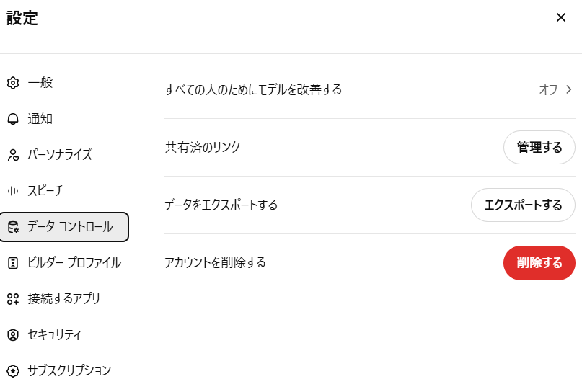
Task: Click the star badge icon for サブスクリプション
Action: coord(13,371)
